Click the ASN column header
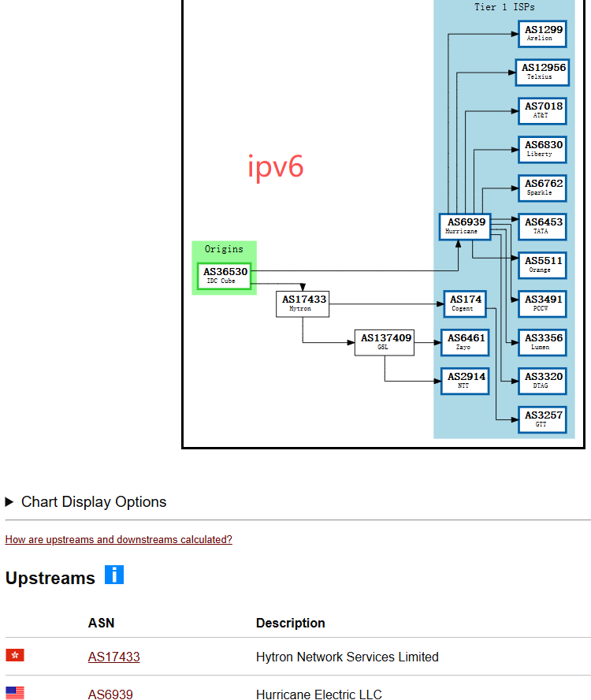Screen dimensions: 591x700 click(102, 623)
